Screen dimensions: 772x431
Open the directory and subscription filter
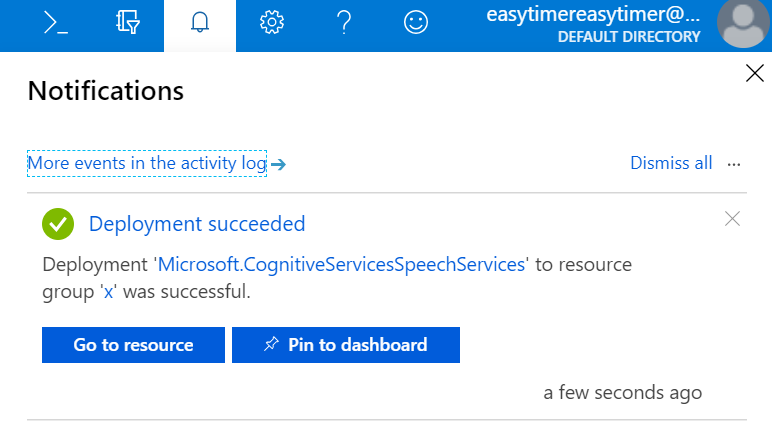[x=127, y=25]
